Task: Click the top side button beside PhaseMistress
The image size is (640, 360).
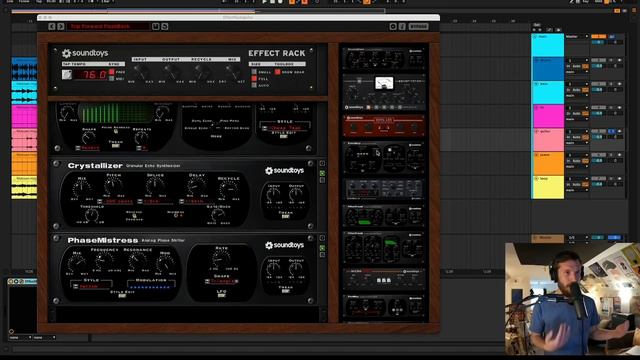Action: click(x=322, y=238)
